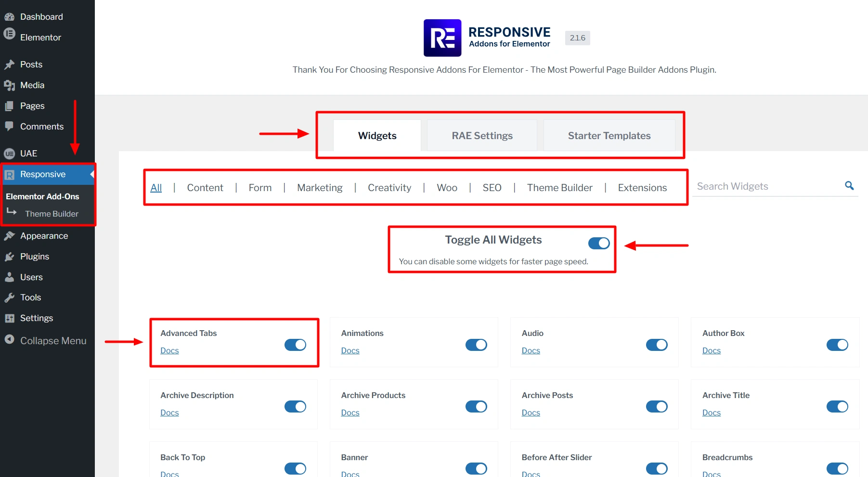Click the Dashboard gauge icon
Viewport: 868px width, 477px height.
click(x=9, y=17)
